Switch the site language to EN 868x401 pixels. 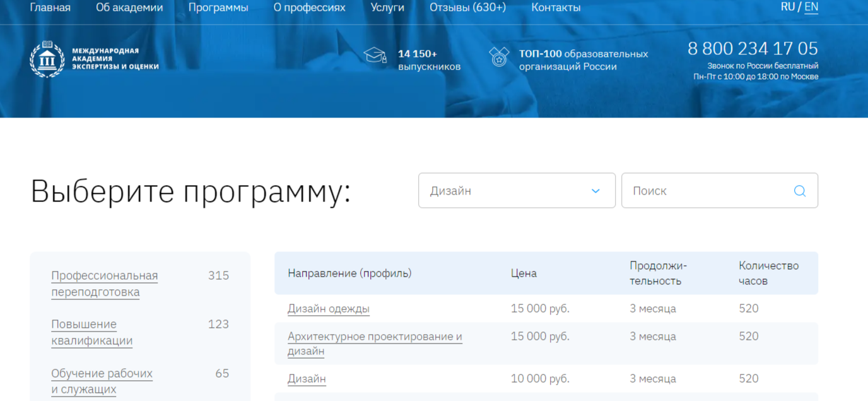811,7
